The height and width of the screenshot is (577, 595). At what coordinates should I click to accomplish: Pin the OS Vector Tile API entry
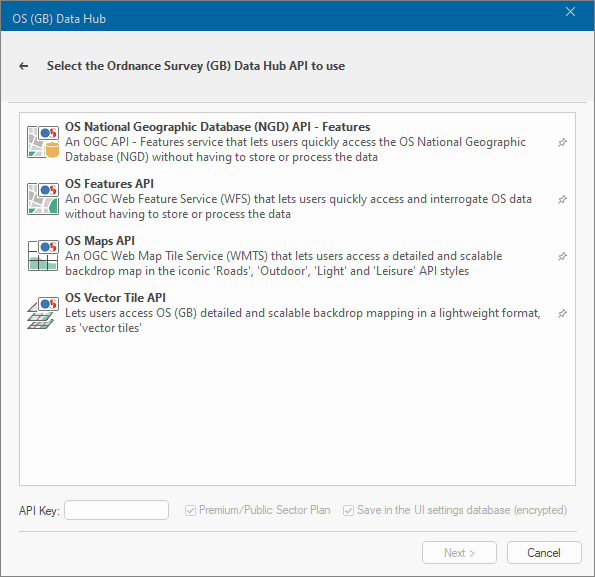click(x=562, y=313)
